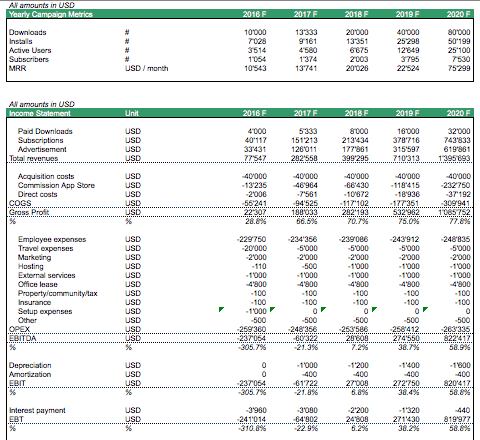The height and width of the screenshot is (440, 480).
Task: Click the 'Office lease' row label
Action: (38, 284)
